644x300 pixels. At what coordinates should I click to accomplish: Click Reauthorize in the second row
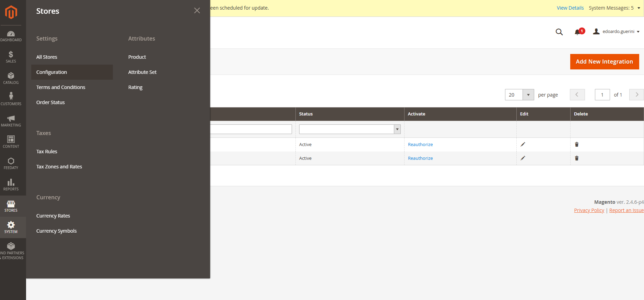[420, 158]
